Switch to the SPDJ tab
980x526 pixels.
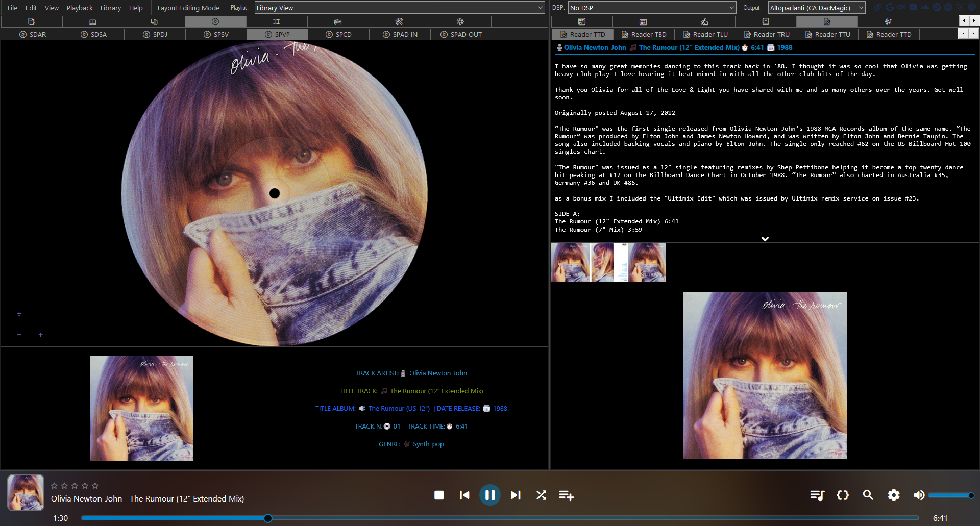[155, 34]
